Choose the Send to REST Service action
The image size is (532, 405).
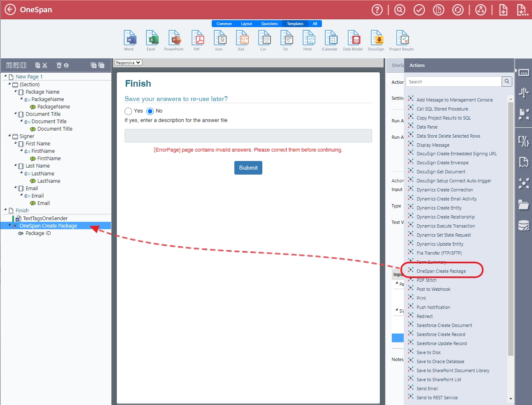(x=437, y=398)
